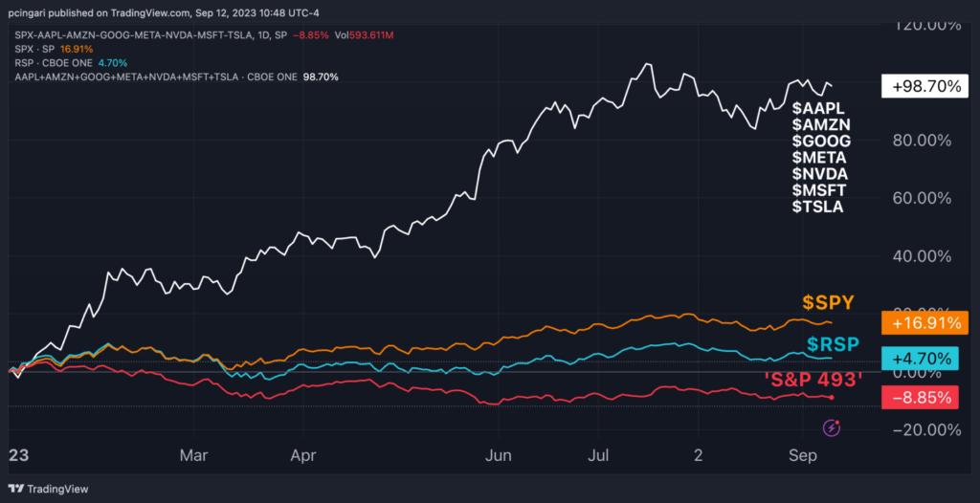Click the cyan +4.70% price label
Image resolution: width=980 pixels, height=503 pixels.
(x=920, y=359)
